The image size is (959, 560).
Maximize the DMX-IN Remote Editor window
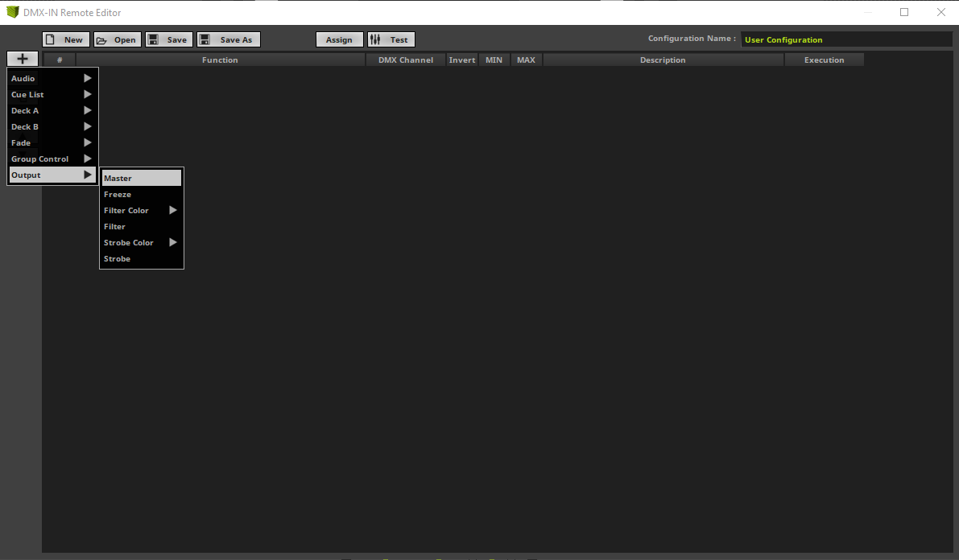904,12
